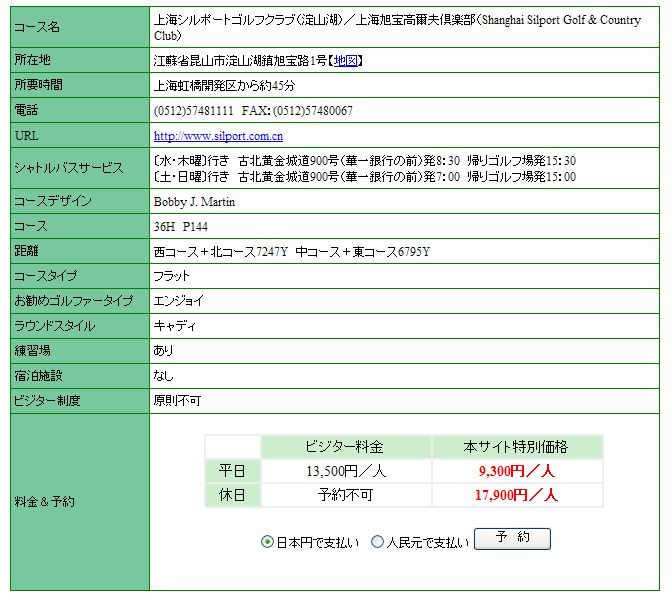Viewport: 672px width, 600px height.
Task: Click the holiday special price 17,900円／人
Action: point(516,495)
